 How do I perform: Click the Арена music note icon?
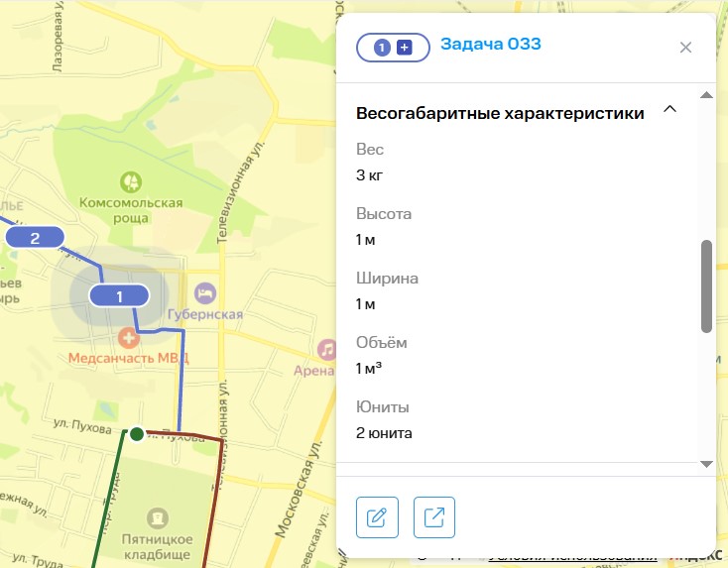pyautogui.click(x=326, y=350)
